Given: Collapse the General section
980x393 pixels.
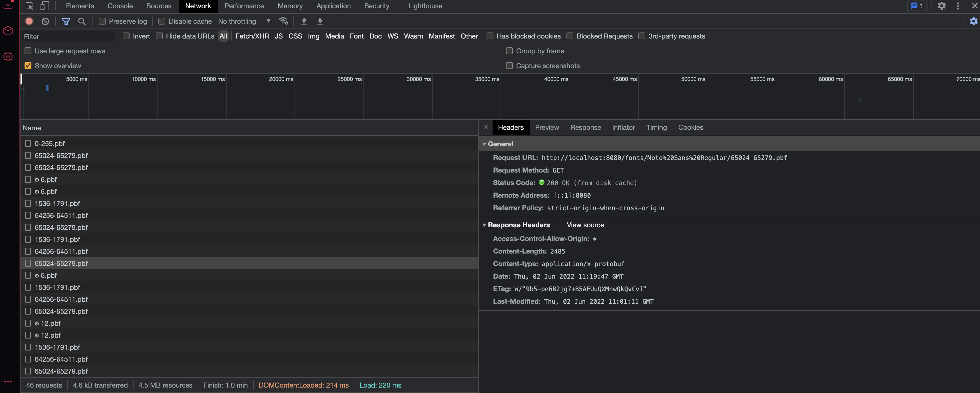Looking at the screenshot, I should coord(484,144).
